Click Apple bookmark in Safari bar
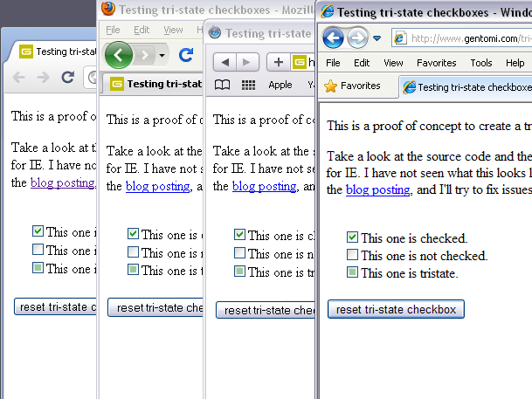Viewport: 532px width, 399px height. pos(280,85)
